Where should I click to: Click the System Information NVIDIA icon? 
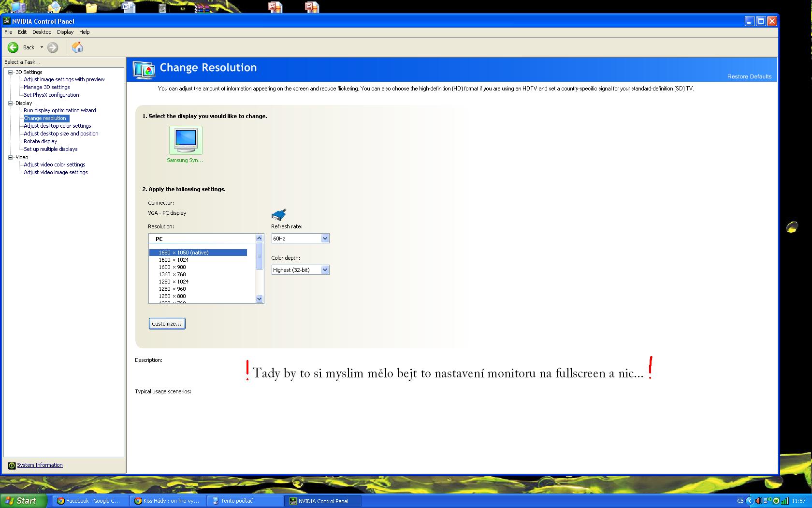click(x=12, y=465)
